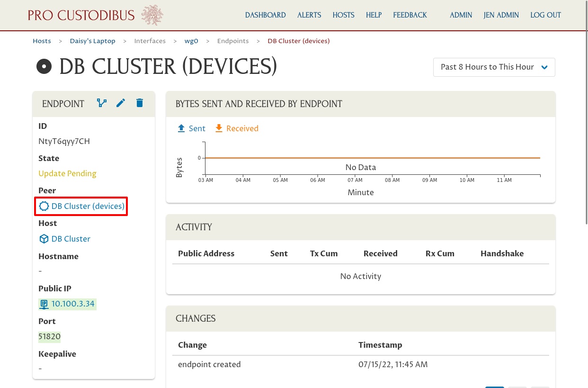This screenshot has width=588, height=388.
Task: Click the timestamp 07/15/22, 11:45 AM
Action: (393, 365)
